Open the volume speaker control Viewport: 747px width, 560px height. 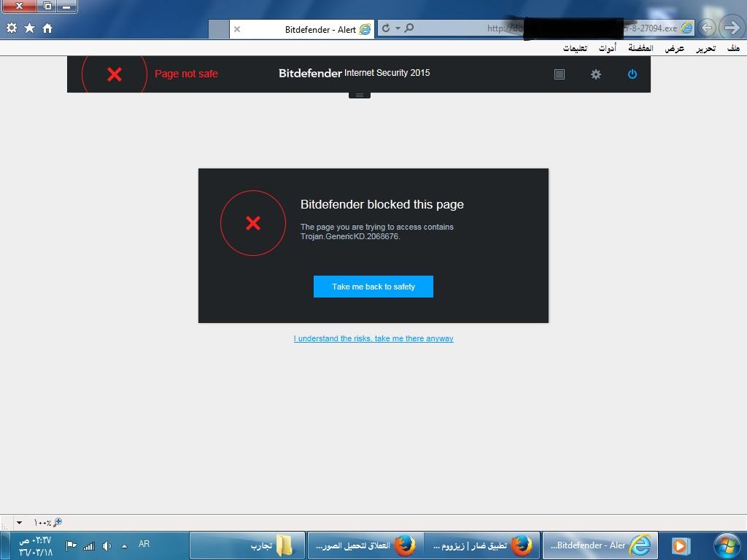107,545
